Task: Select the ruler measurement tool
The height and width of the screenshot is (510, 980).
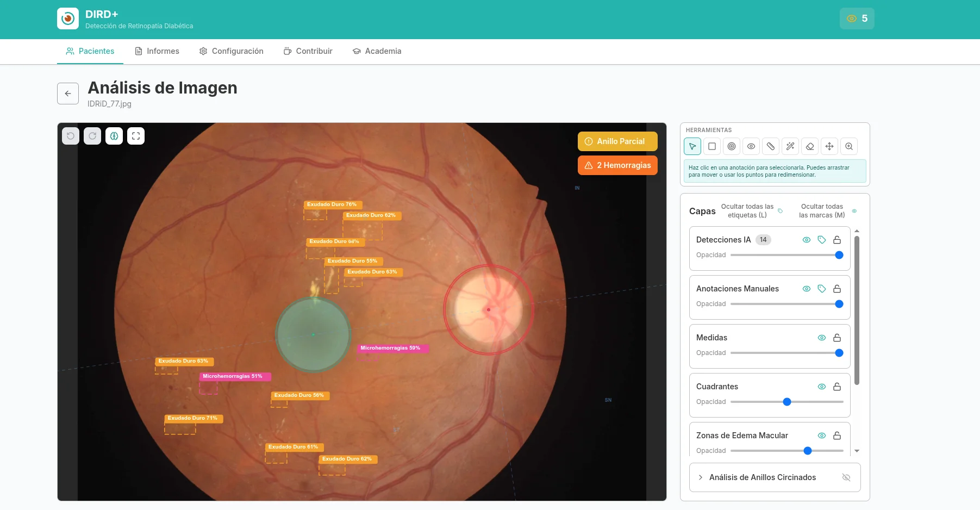Action: point(771,146)
